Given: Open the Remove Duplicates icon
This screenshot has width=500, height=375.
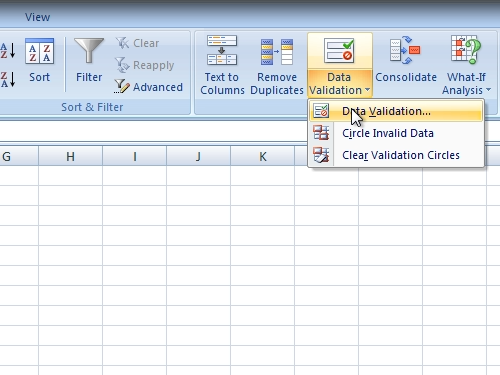Looking at the screenshot, I should point(277,52).
